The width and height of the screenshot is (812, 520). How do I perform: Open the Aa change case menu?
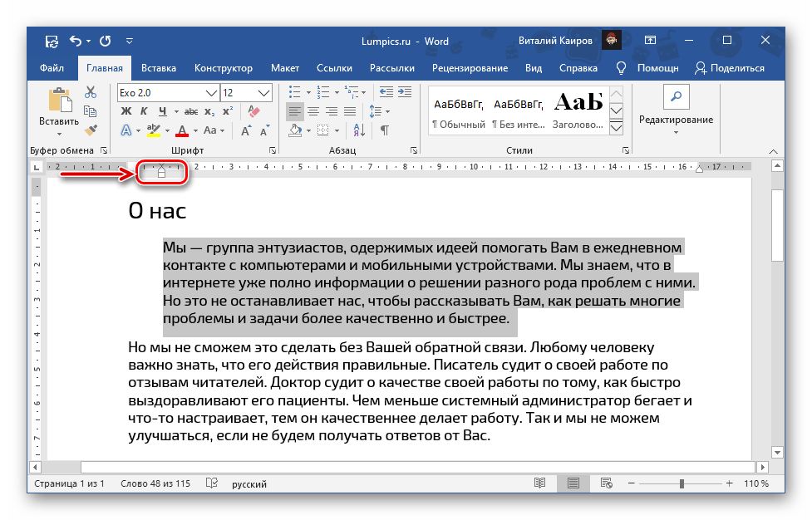coord(214,130)
